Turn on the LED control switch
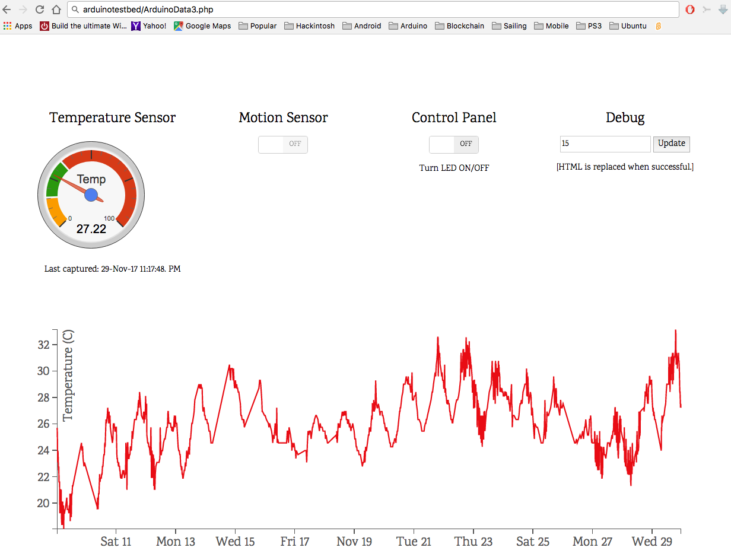Screen dimensions: 731x560 pos(454,145)
